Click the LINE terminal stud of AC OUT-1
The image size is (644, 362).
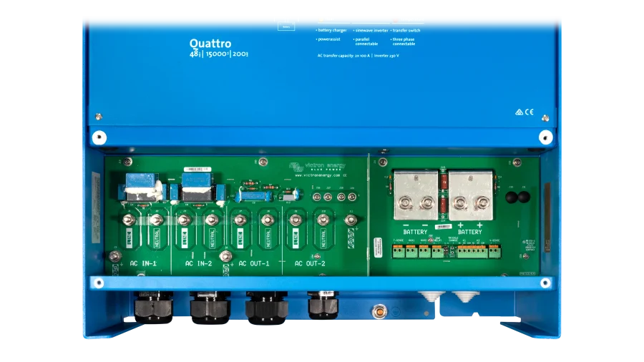(240, 220)
